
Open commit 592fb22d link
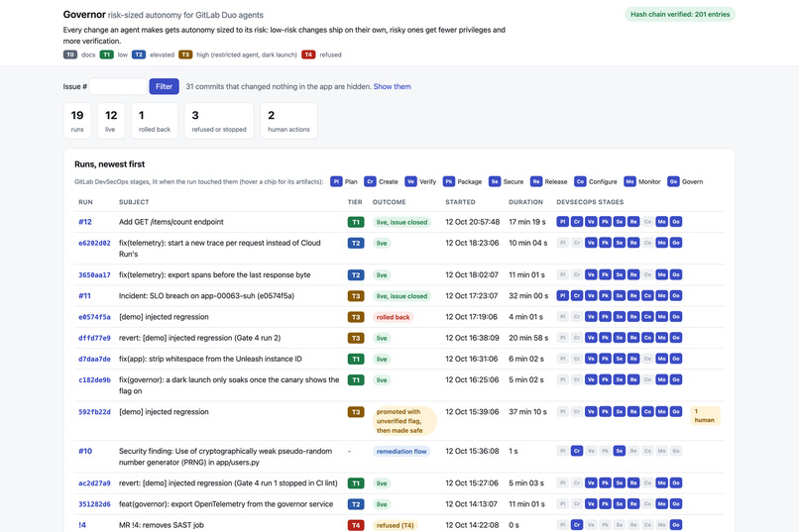click(x=94, y=412)
